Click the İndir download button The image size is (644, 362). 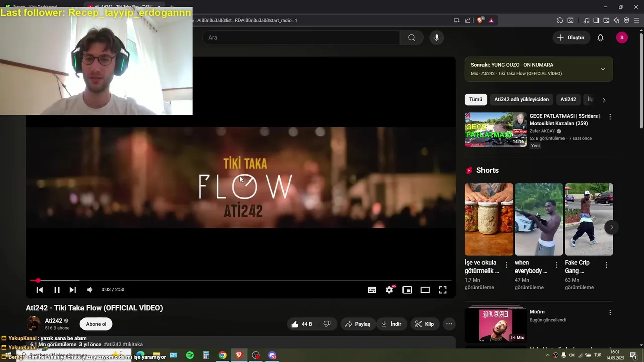391,324
